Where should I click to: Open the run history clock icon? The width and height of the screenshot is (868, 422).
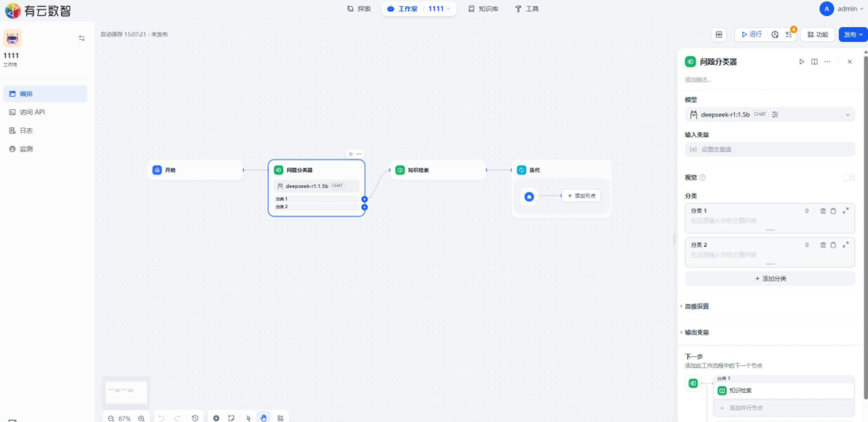775,34
